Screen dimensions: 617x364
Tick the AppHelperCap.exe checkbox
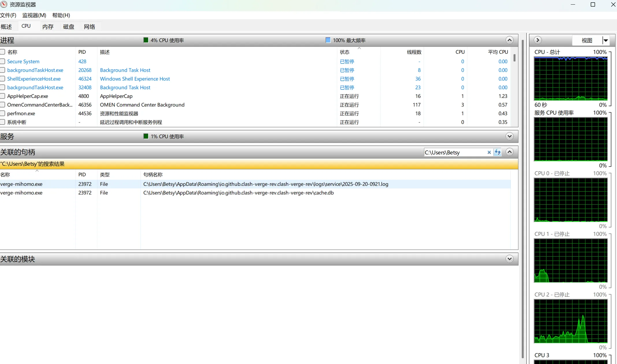click(3, 96)
